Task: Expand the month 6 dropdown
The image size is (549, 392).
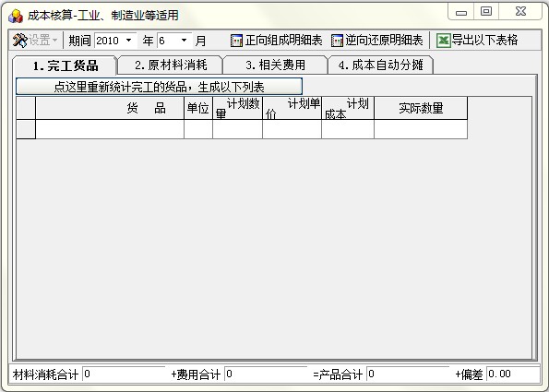Action: (184, 41)
